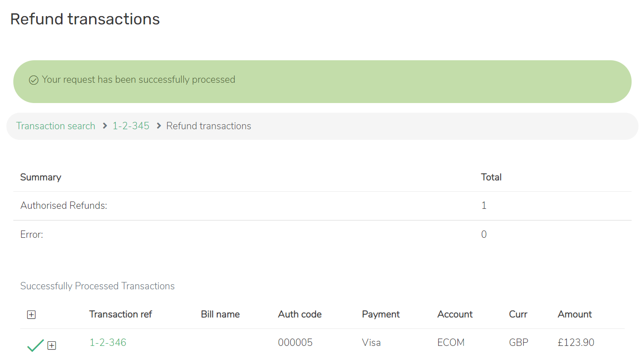This screenshot has width=644, height=362.
Task: Select the Payment column header
Action: tap(381, 314)
